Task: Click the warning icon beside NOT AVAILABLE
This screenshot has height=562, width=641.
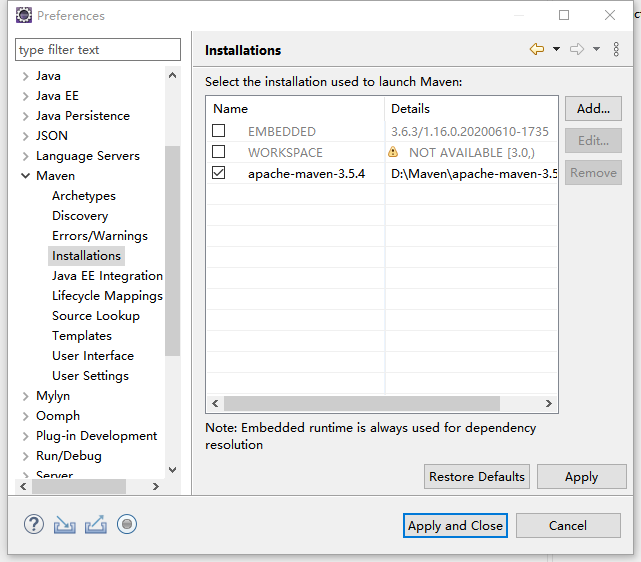Action: point(393,152)
